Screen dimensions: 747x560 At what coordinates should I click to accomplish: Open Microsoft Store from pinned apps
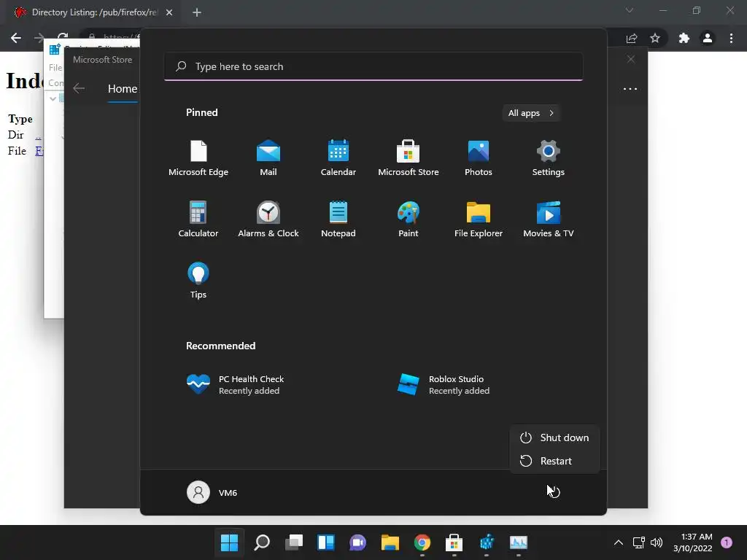pyautogui.click(x=409, y=158)
